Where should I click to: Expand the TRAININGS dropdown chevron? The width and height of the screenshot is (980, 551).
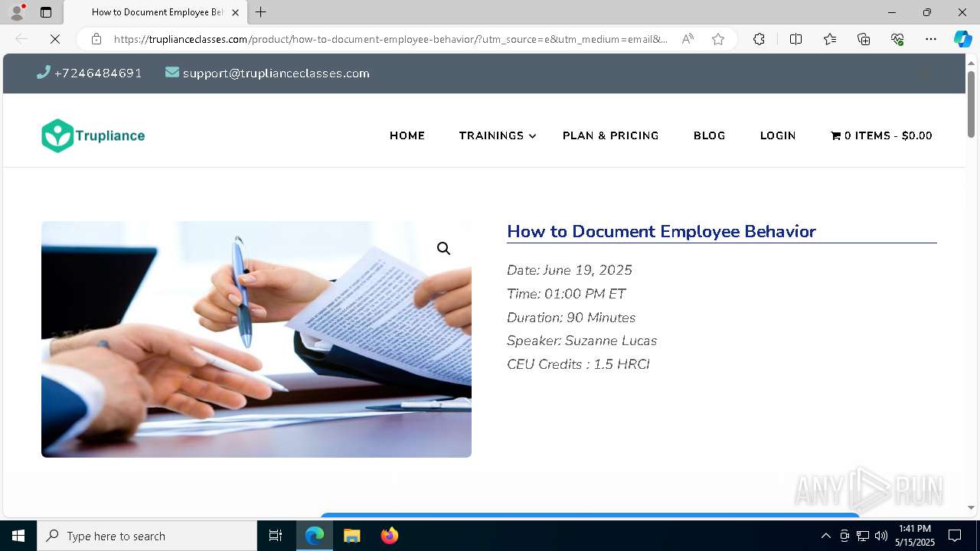532,136
